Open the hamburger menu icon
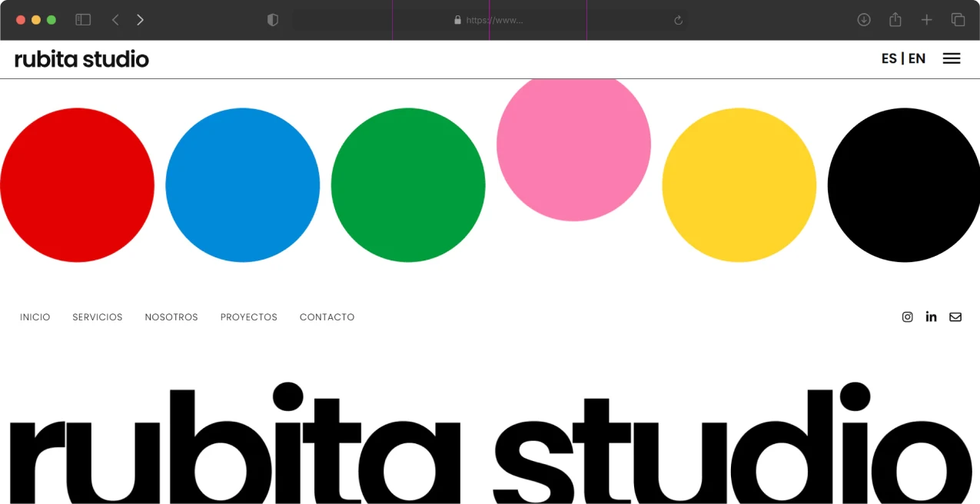Viewport: 980px width, 504px height. (952, 58)
